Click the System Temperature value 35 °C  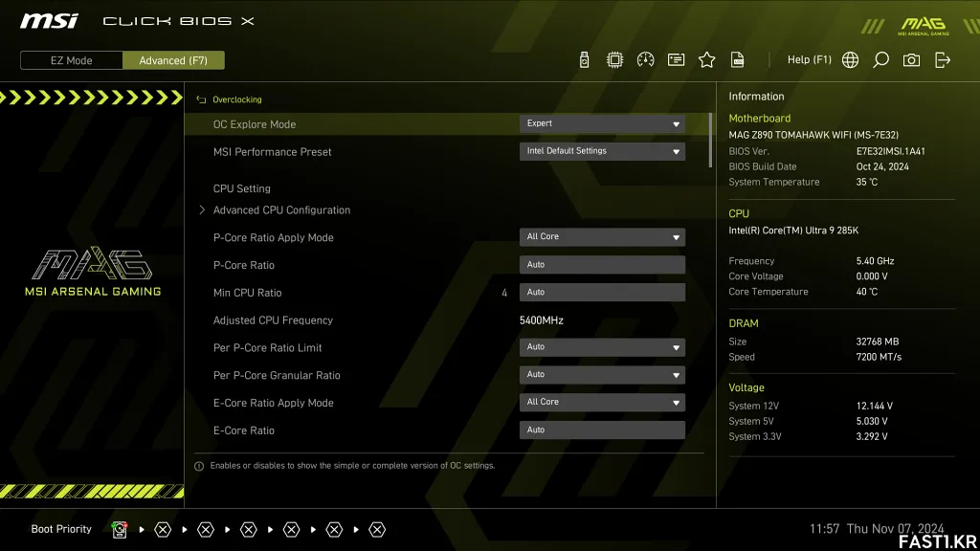tap(867, 183)
